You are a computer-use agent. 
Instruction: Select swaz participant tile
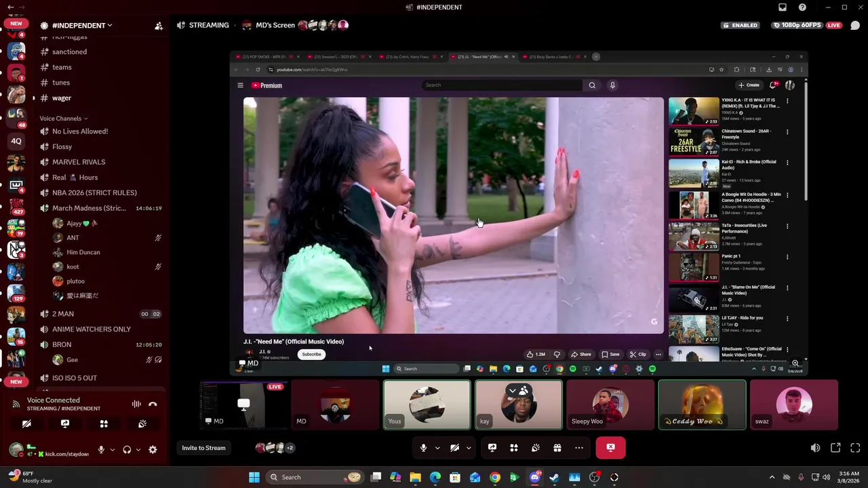coord(794,405)
